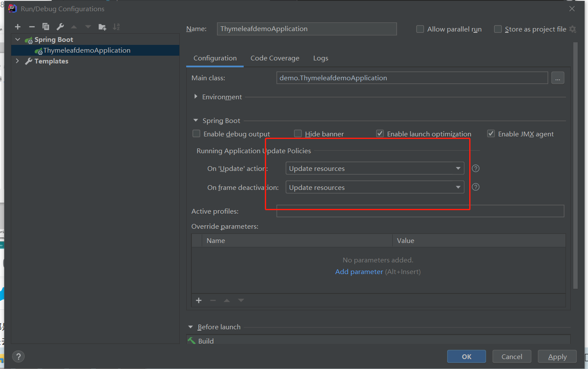Click the dialog help question mark button

click(x=18, y=356)
